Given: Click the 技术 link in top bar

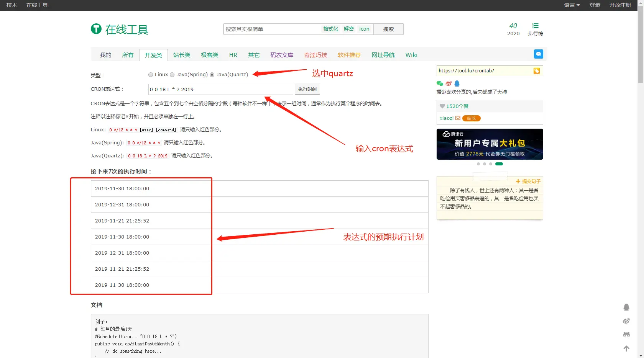Looking at the screenshot, I should point(12,5).
